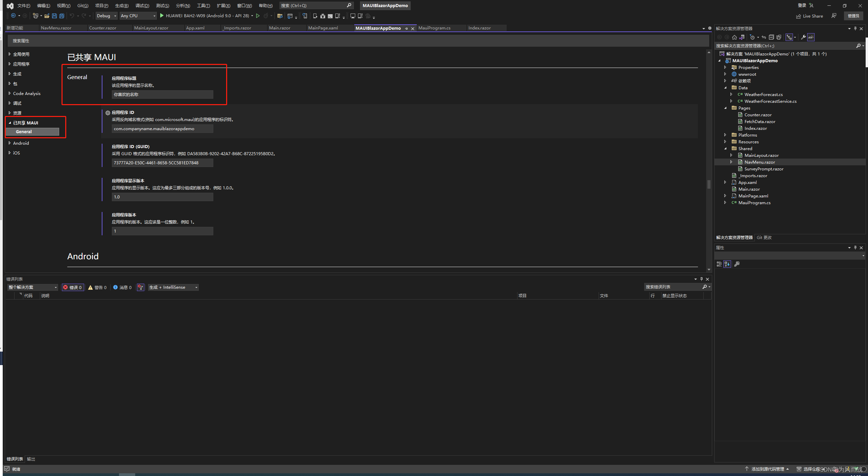Click the green Start debugging play icon
This screenshot has height=476, width=868.
click(162, 16)
